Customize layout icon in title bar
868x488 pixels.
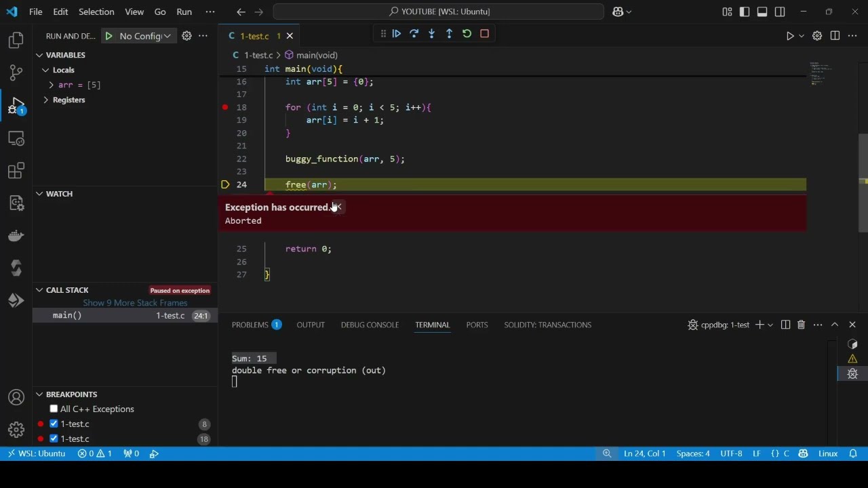coord(727,12)
